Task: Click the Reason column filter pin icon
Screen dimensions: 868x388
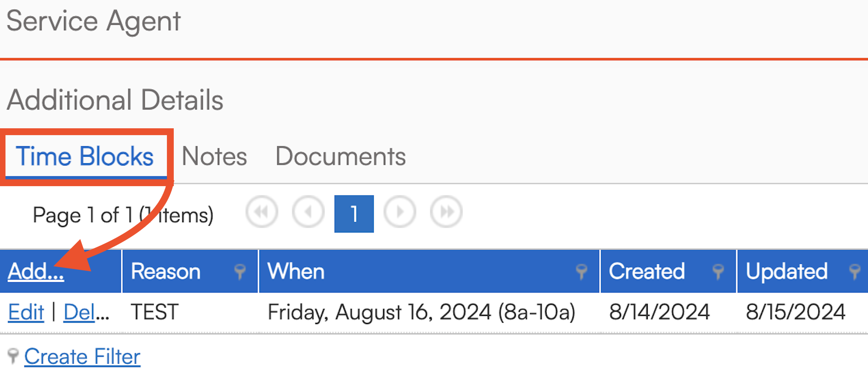Action: (240, 272)
